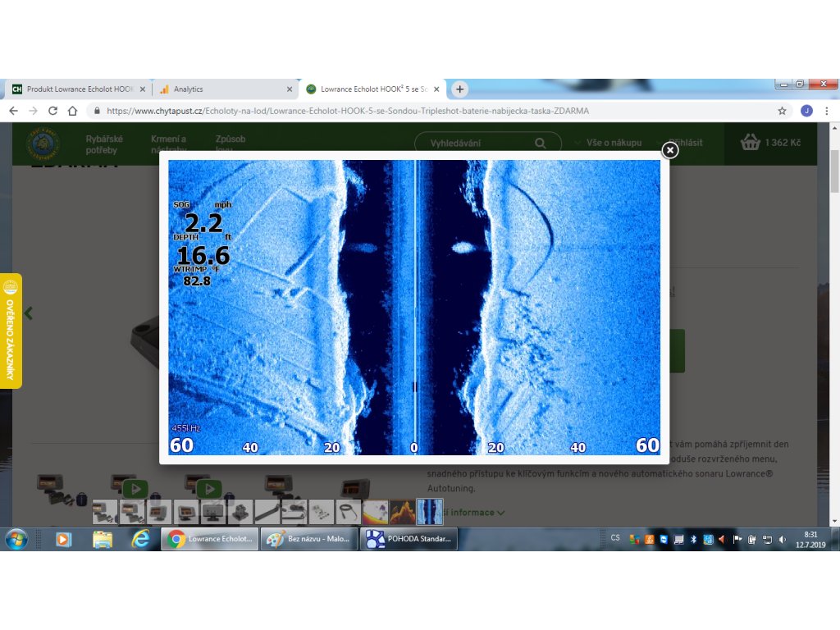Open the Rybářské potřeby menu

[104, 144]
